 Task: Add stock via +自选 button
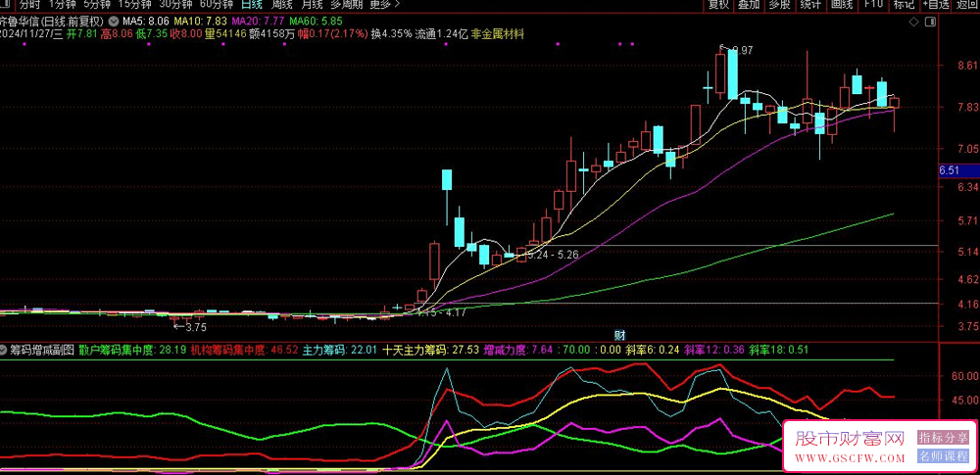(x=934, y=4)
